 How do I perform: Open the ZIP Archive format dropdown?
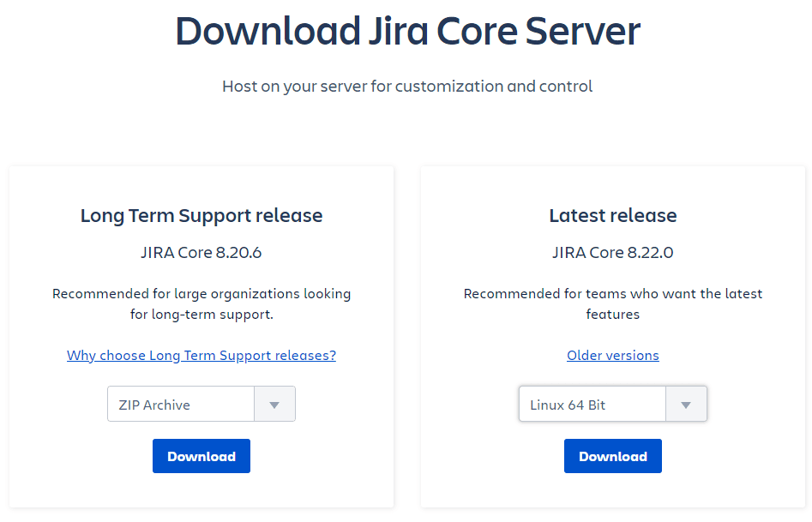click(x=201, y=404)
